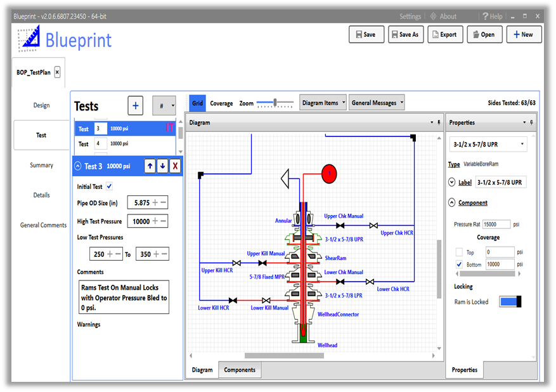Select the Grid view toolbar icon
Screen dimensions: 556x392
click(x=198, y=102)
